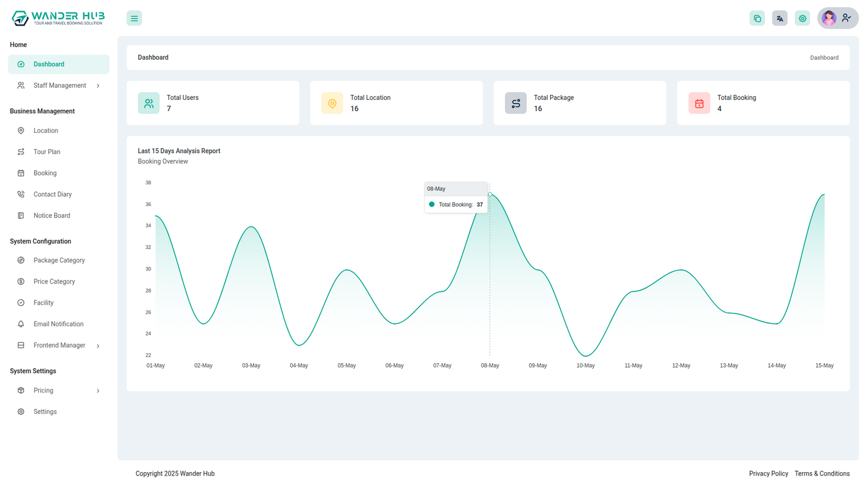This screenshot has width=868, height=488.
Task: Click the 08-May data point on chart
Action: point(490,194)
